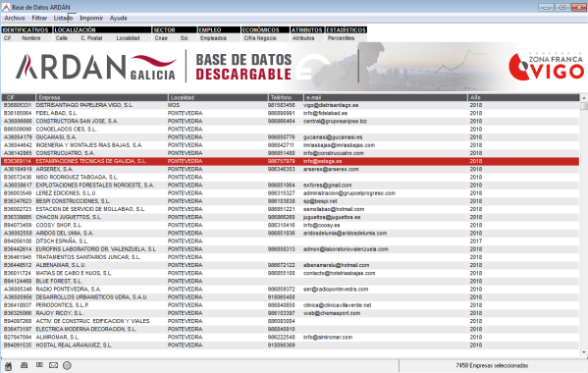This screenshot has height=373, width=588.
Task: Click the vertical scrollbar thumb
Action: pyautogui.click(x=584, y=106)
